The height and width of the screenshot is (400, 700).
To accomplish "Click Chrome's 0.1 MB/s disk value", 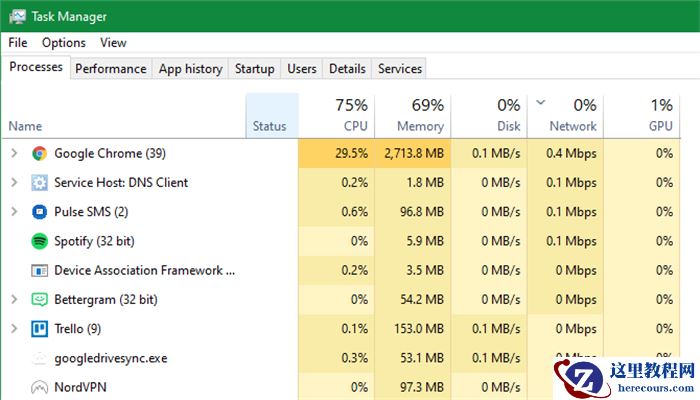I will click(x=496, y=154).
